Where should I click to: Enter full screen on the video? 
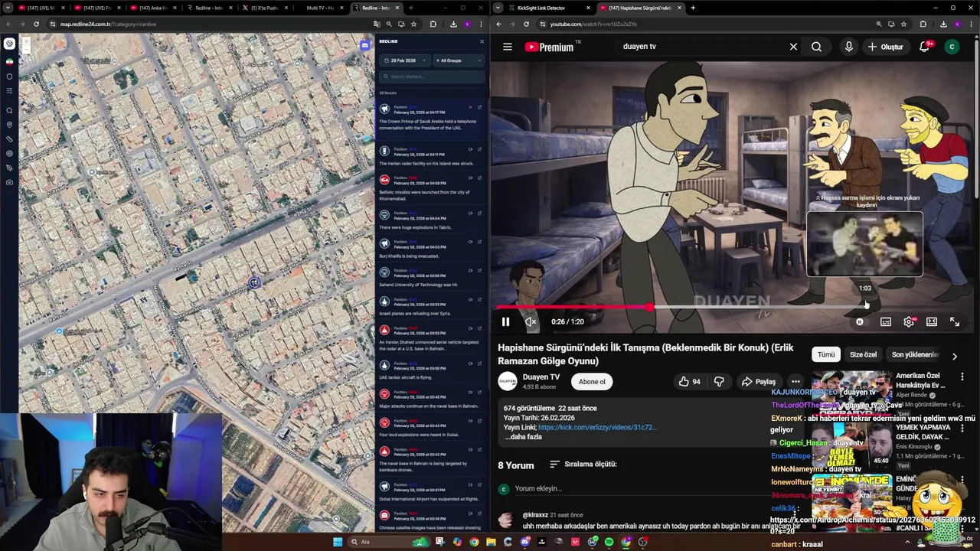pos(955,321)
